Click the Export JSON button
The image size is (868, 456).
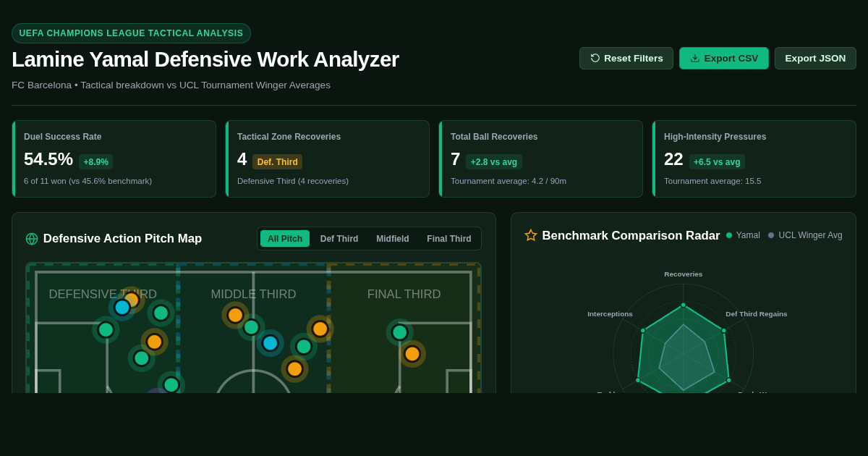(x=815, y=58)
